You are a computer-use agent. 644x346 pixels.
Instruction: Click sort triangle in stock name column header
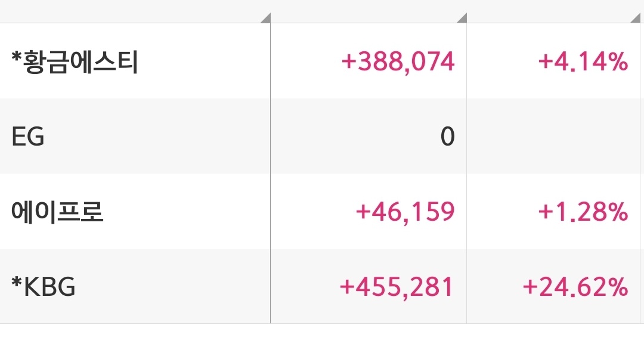point(267,18)
